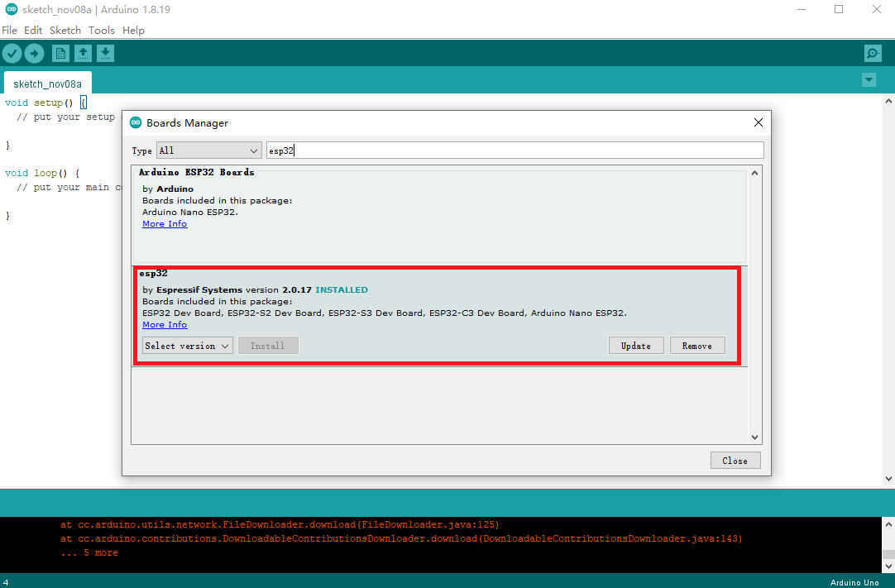This screenshot has height=588, width=895.
Task: Close the Boards Manager with X
Action: coord(758,122)
